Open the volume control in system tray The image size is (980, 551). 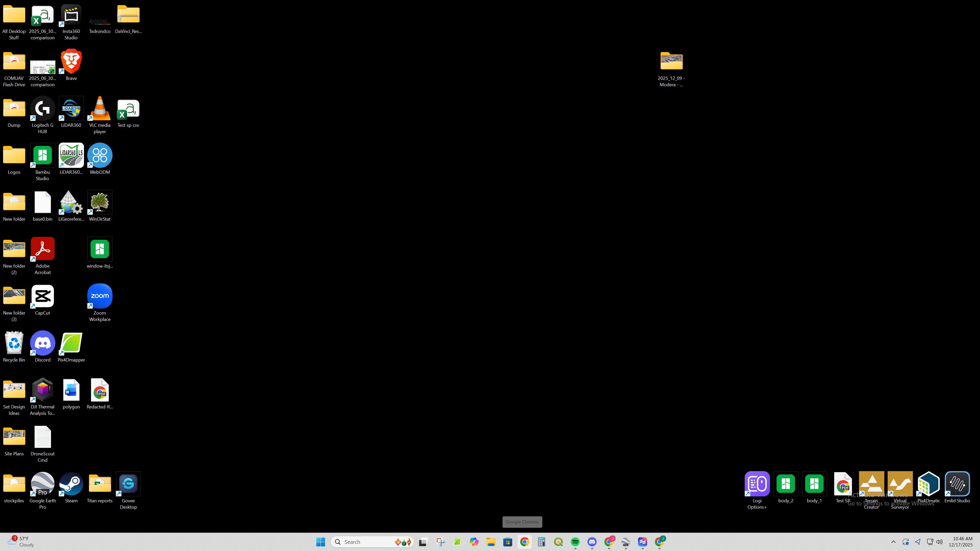939,542
